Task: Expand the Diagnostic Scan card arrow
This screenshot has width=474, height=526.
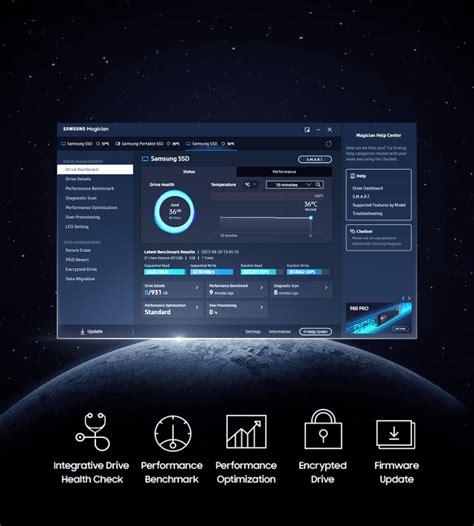Action: 326,287
